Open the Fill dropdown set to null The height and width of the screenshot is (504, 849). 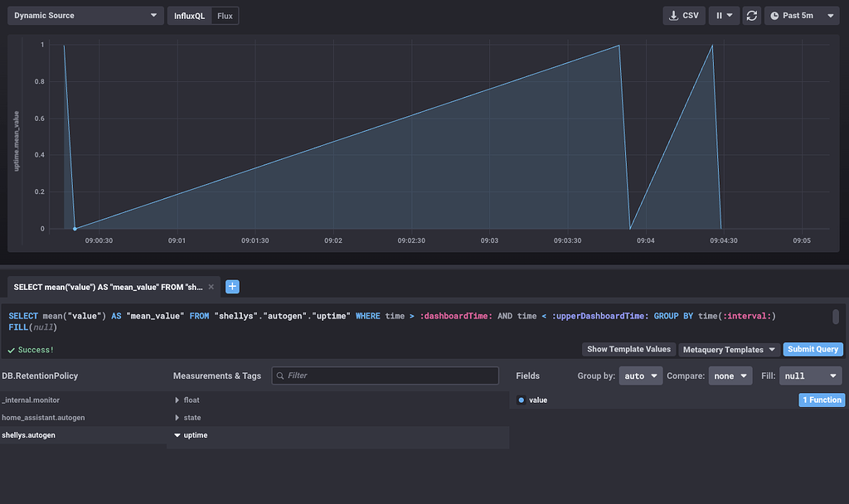810,376
